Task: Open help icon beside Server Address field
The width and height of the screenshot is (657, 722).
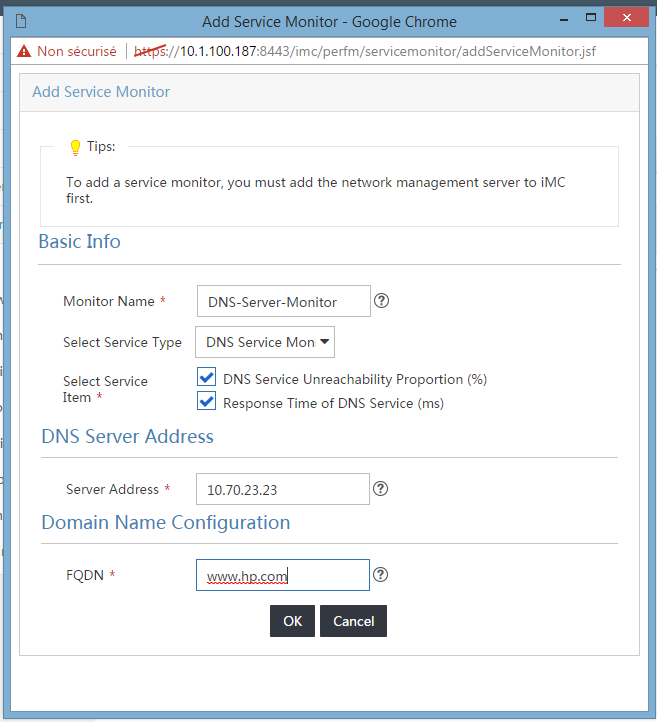Action: coord(380,489)
